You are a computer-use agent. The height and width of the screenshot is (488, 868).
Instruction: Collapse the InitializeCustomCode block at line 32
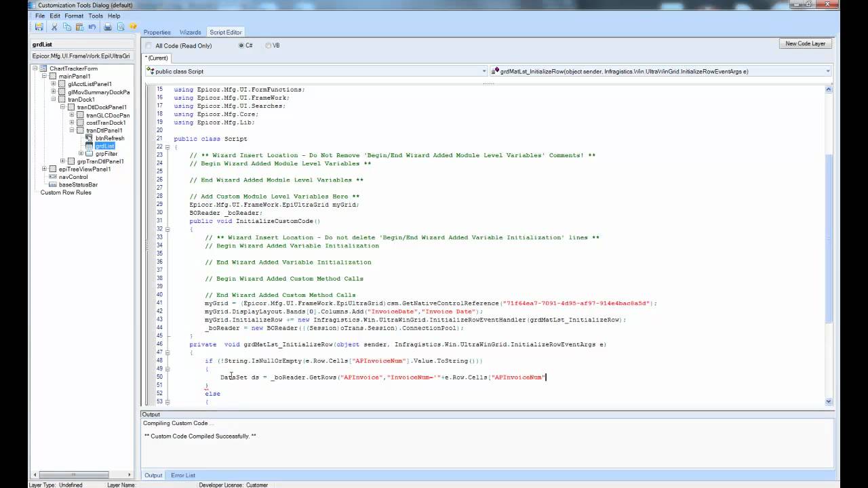click(x=167, y=229)
